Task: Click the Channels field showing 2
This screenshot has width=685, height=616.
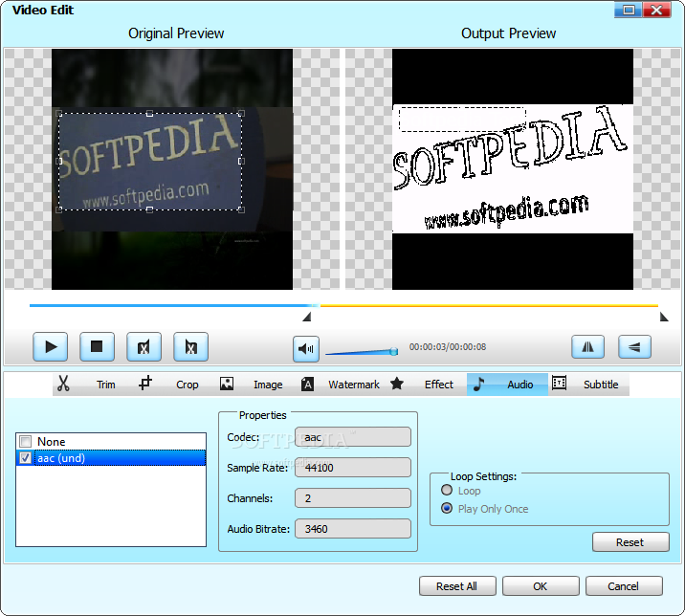Action: coord(353,498)
